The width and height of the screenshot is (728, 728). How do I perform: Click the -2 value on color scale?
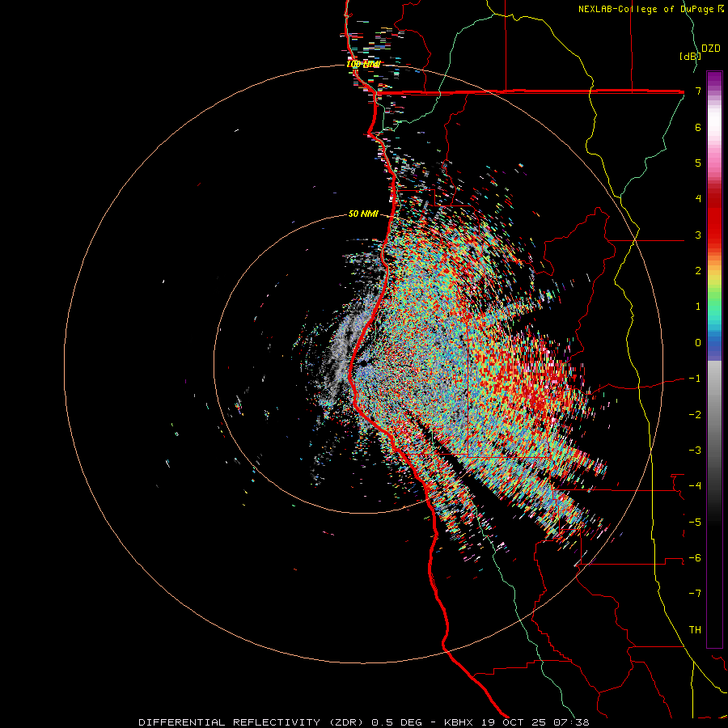tap(695, 415)
